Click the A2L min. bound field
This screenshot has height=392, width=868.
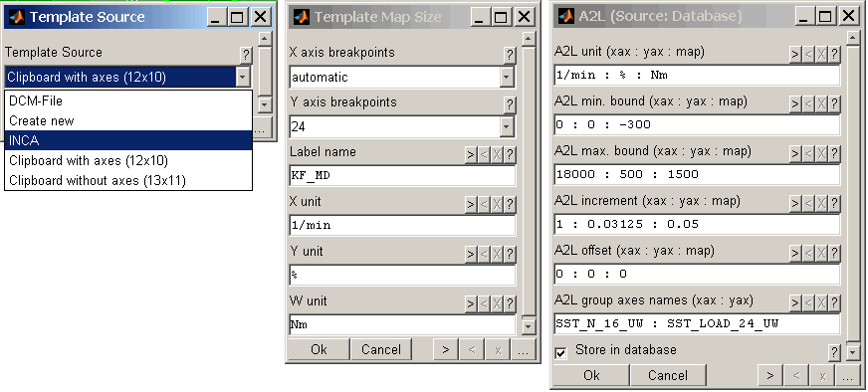pos(697,125)
